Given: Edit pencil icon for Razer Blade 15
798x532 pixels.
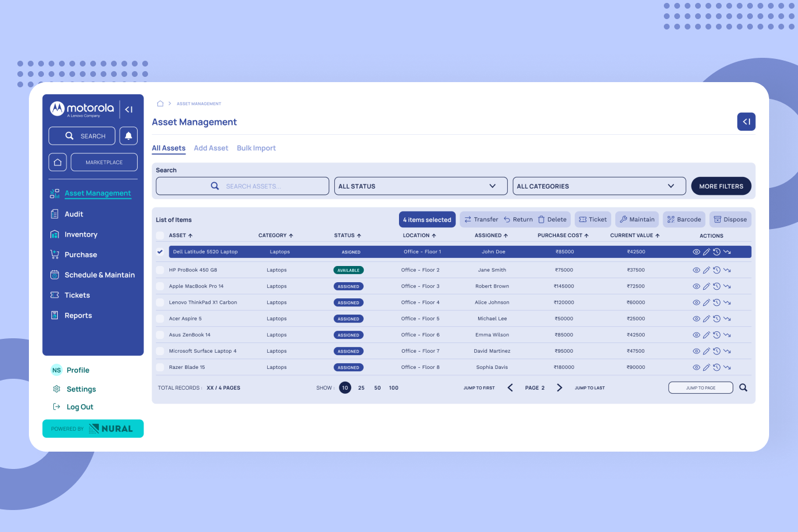Looking at the screenshot, I should point(707,367).
